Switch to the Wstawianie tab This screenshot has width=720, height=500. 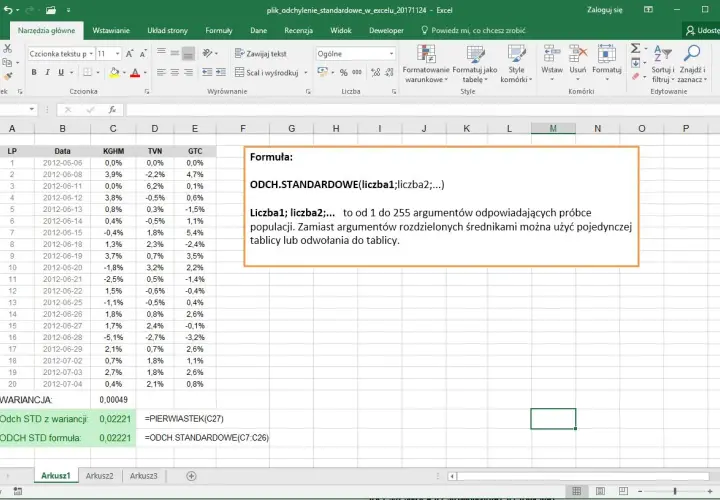tap(111, 30)
